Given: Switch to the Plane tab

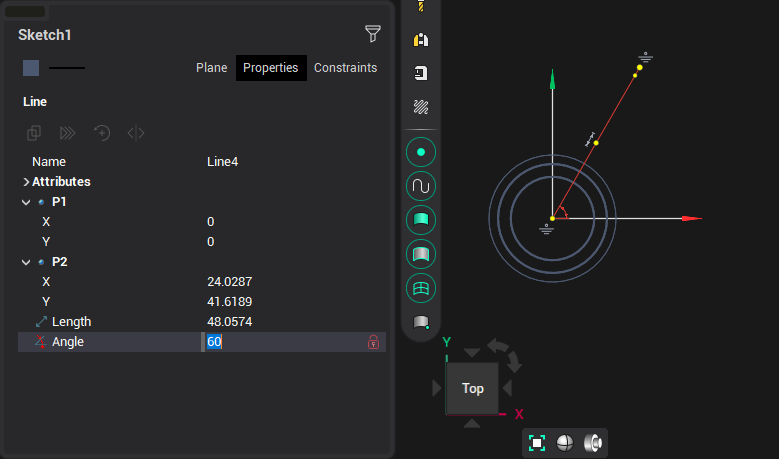Looking at the screenshot, I should [211, 68].
